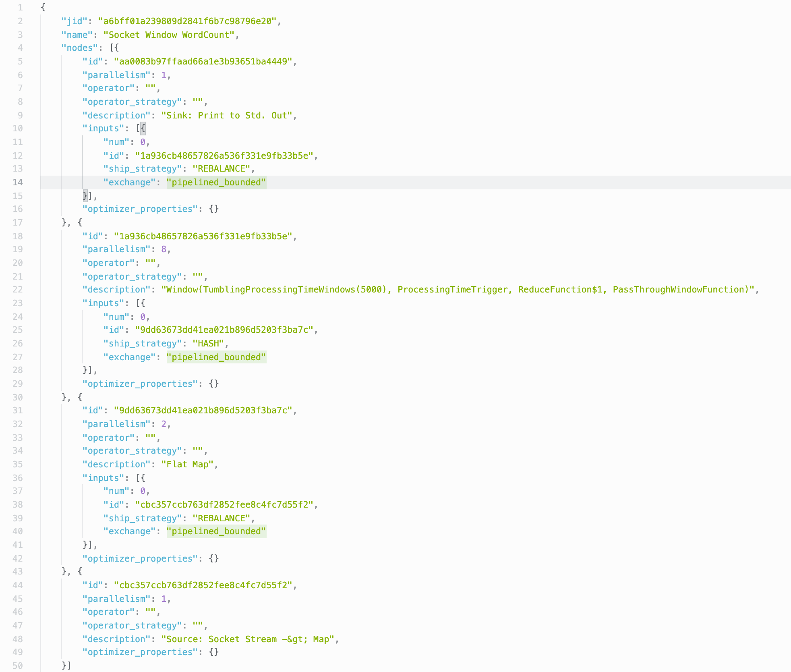Click the "exchange" key on line 14
791x672 pixels.
tap(129, 183)
